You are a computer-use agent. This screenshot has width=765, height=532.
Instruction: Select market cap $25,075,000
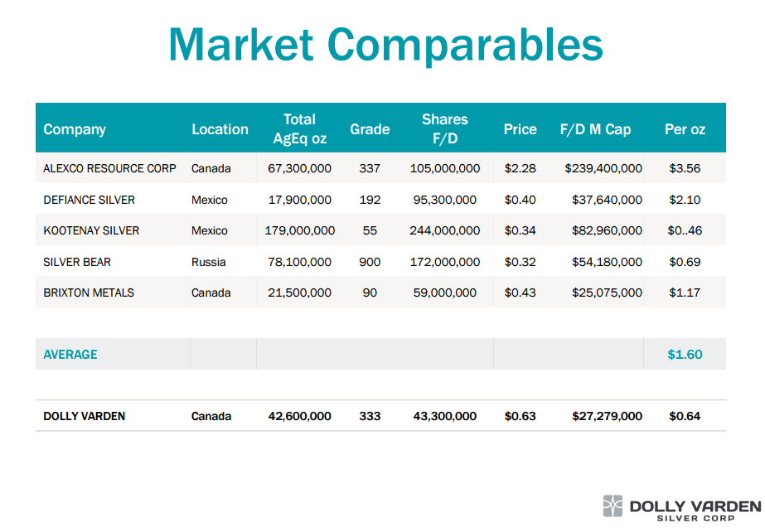click(x=607, y=293)
